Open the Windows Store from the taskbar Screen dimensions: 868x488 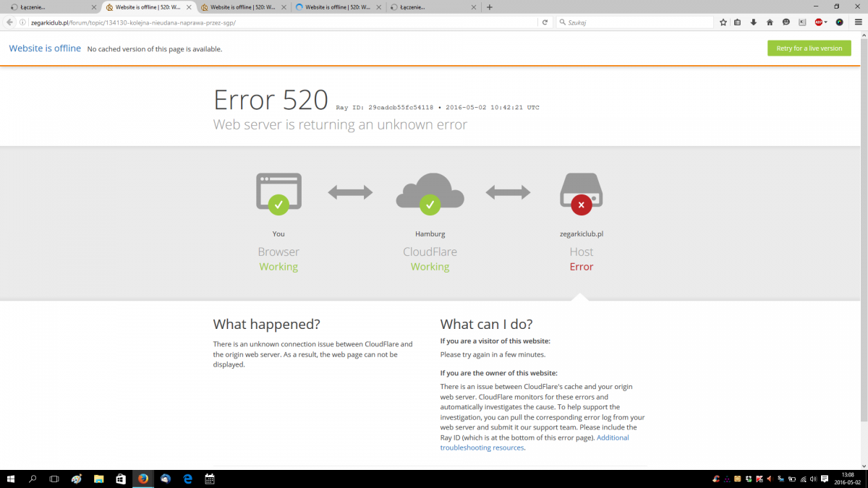(x=121, y=479)
